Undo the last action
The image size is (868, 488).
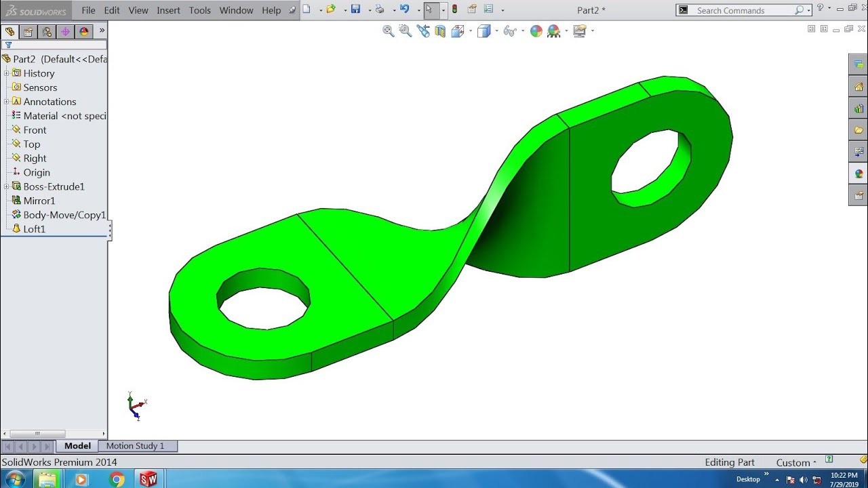[x=405, y=9]
